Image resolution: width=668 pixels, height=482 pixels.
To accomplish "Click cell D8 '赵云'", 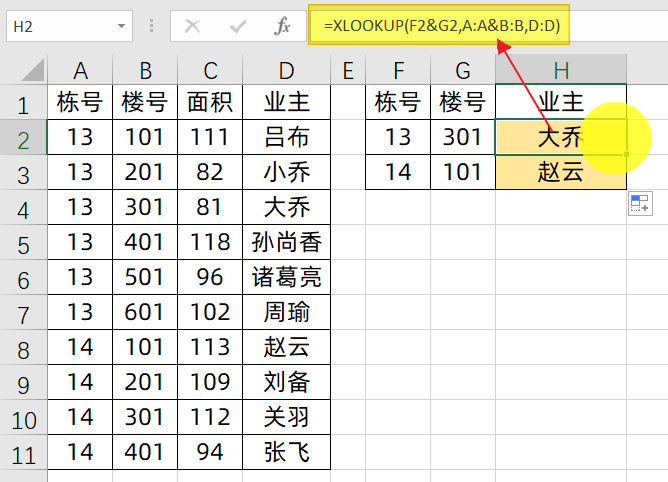I will coord(286,347).
